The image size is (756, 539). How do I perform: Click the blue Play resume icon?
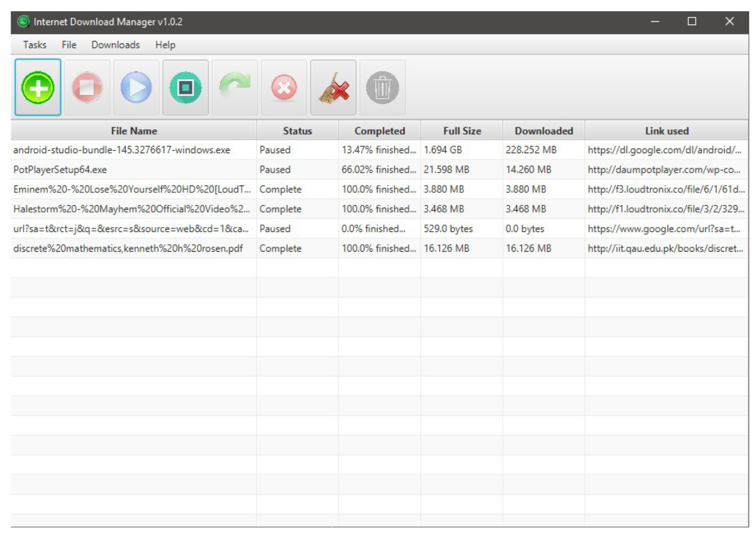136,87
